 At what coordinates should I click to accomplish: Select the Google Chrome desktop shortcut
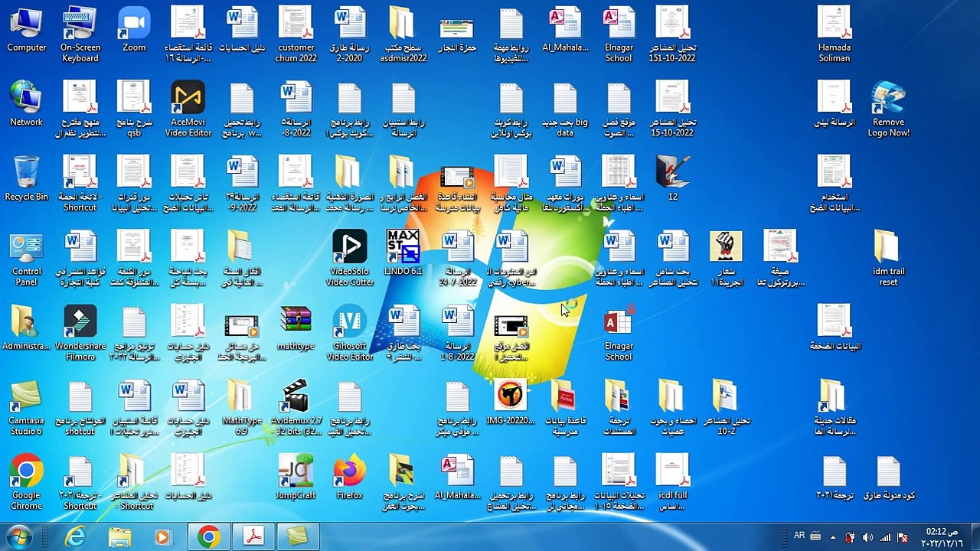pyautogui.click(x=26, y=482)
